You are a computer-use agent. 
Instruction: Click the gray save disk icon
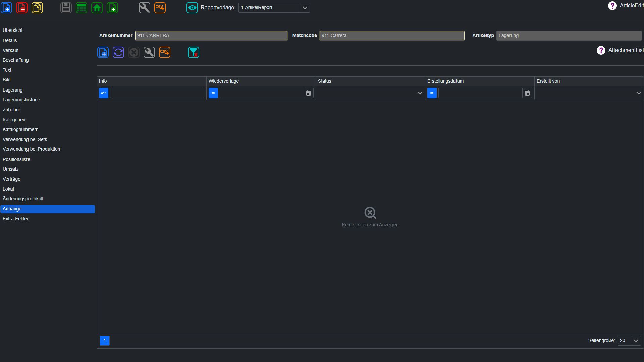[66, 7]
